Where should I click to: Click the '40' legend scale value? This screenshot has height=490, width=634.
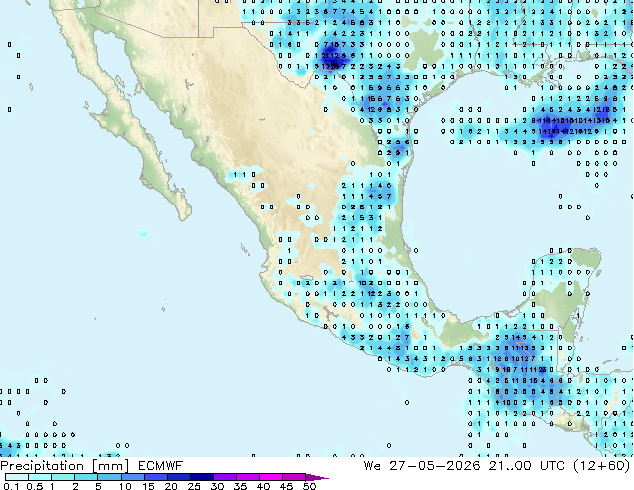click(264, 486)
